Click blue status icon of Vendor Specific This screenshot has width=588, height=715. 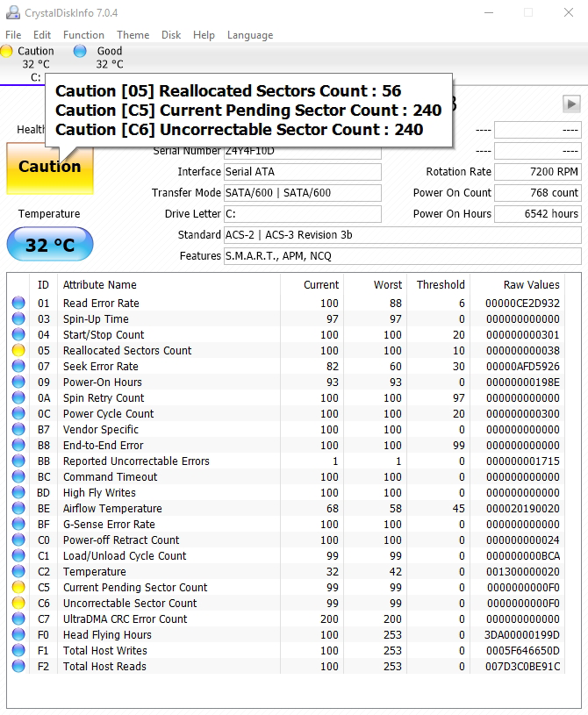point(18,429)
